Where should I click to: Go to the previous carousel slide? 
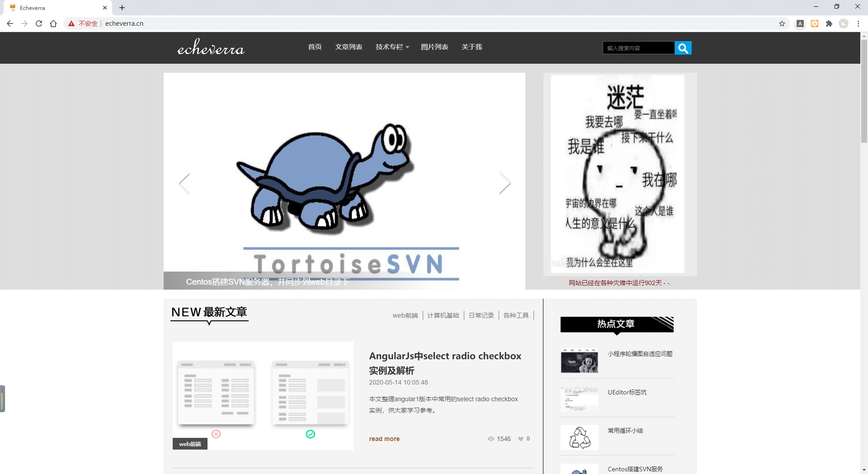(x=184, y=183)
